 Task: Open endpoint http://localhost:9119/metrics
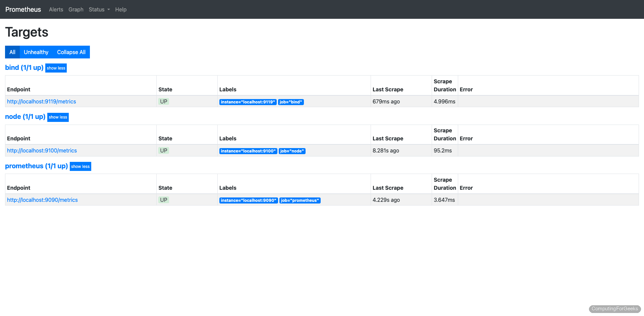(x=41, y=101)
